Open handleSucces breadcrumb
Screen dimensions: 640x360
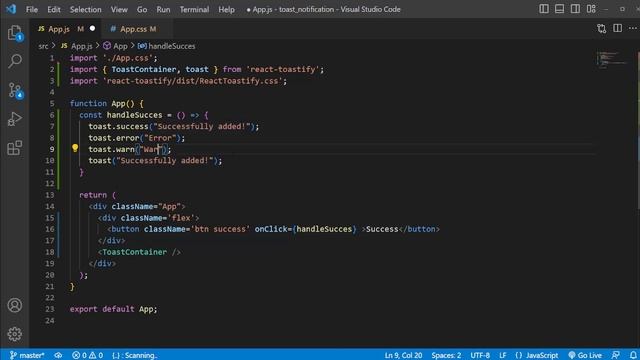[x=171, y=46]
